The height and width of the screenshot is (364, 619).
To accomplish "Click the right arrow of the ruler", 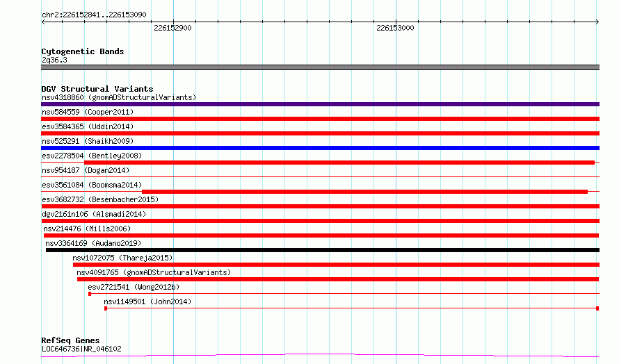I will 597,22.
